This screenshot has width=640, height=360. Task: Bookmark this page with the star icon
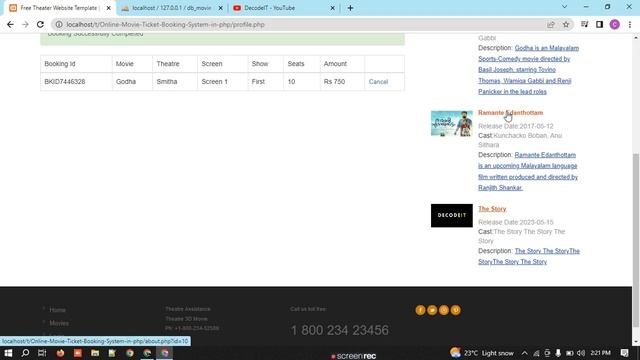566,24
